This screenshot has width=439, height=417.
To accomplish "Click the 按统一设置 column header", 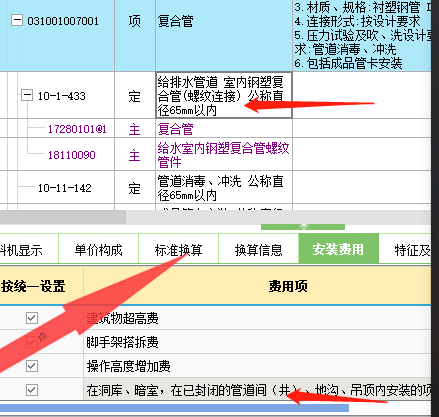I will (41, 286).
